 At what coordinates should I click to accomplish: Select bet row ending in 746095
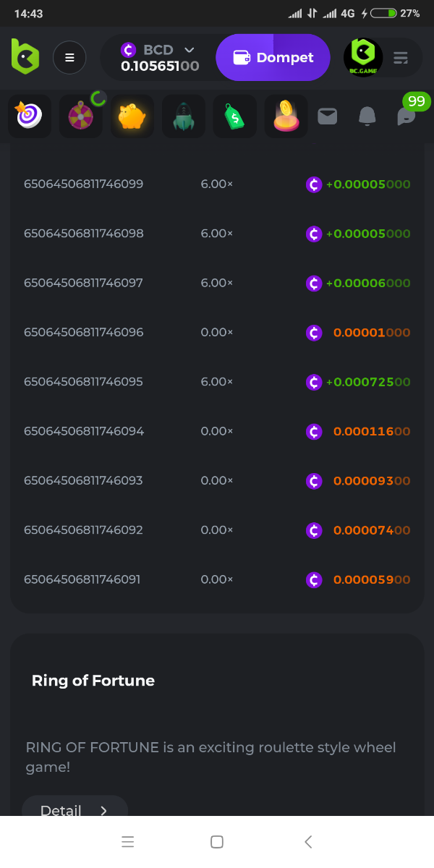pyautogui.click(x=84, y=382)
